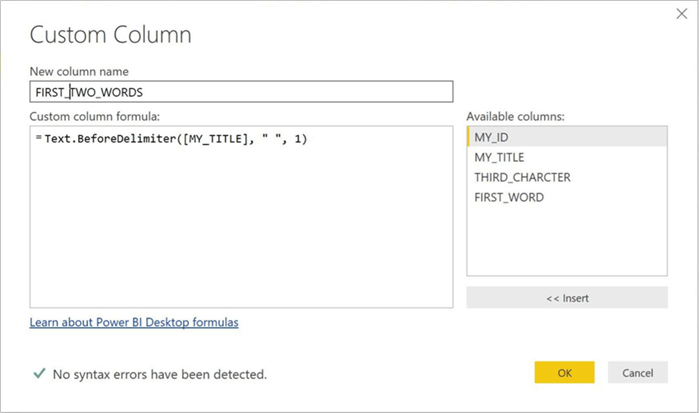The height and width of the screenshot is (413, 699).
Task: Open Learn about Power BI Desktop formulas link
Action: coord(134,322)
